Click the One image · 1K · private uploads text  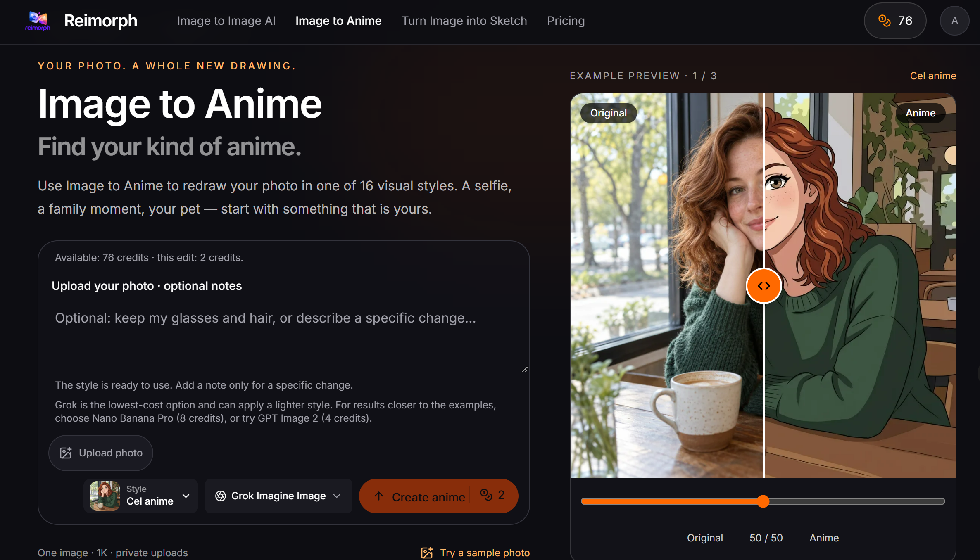point(113,553)
